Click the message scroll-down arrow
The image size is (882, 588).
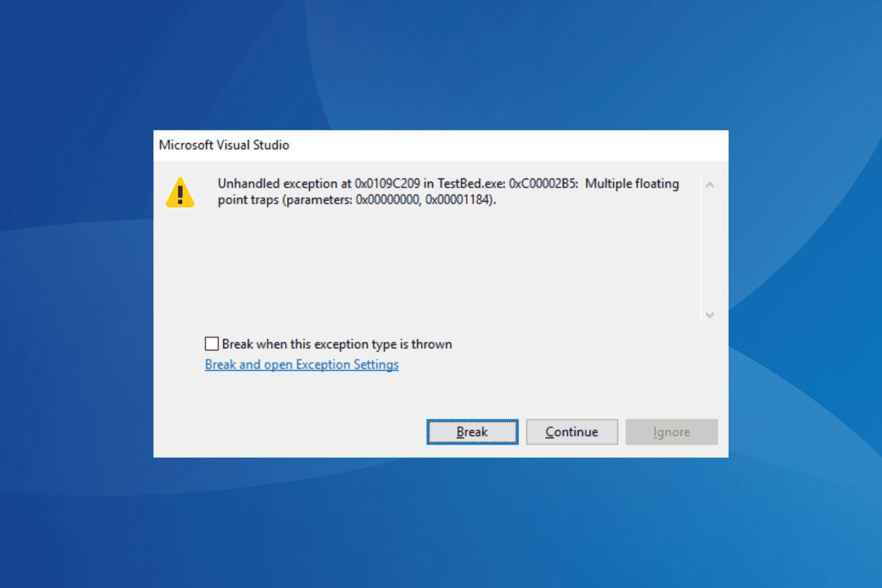click(x=710, y=315)
